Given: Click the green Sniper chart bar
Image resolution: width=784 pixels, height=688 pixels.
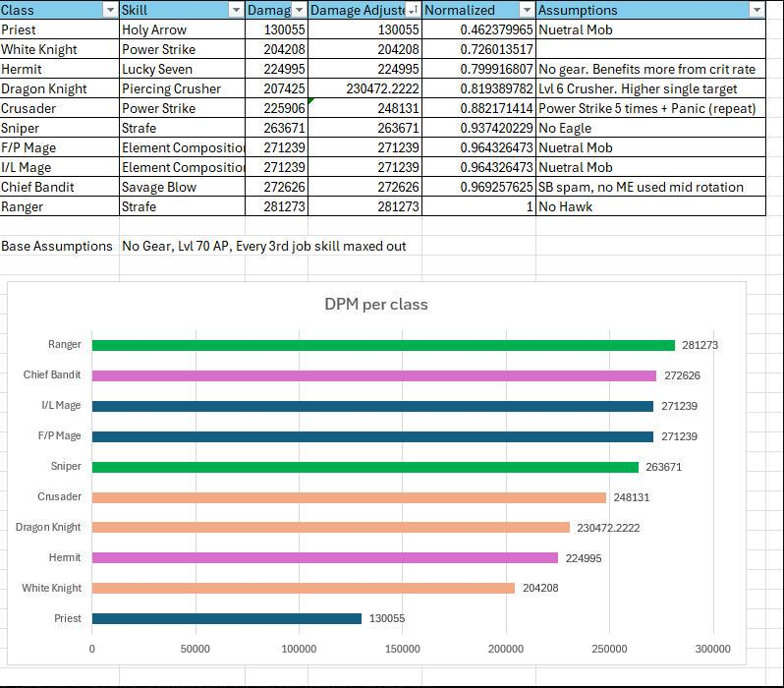Looking at the screenshot, I should 365,467.
